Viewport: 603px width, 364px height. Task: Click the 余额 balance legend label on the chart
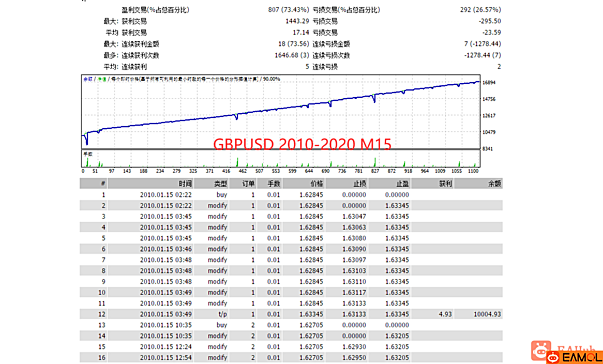pyautogui.click(x=87, y=79)
